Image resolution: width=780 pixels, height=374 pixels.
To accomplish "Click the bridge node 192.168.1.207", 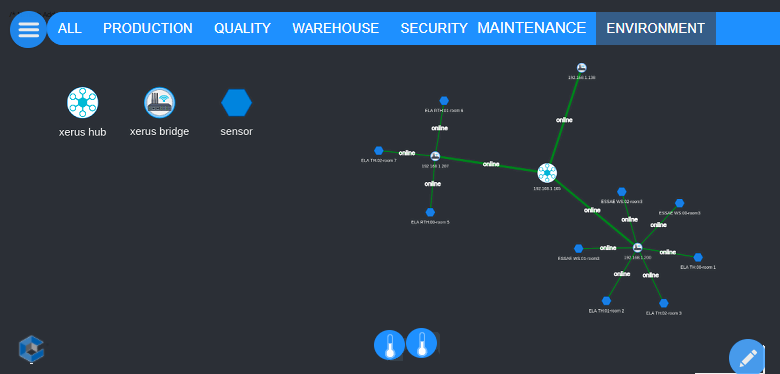I will pos(435,156).
